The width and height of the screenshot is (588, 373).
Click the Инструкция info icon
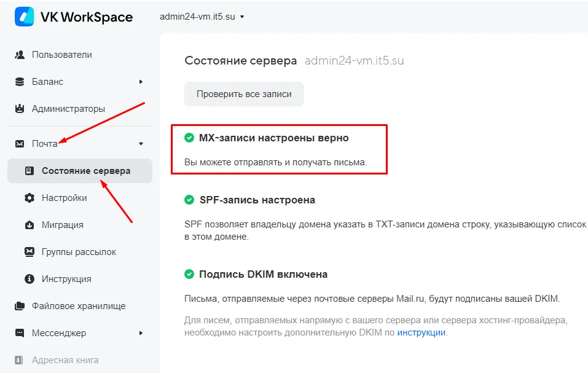[x=29, y=279]
